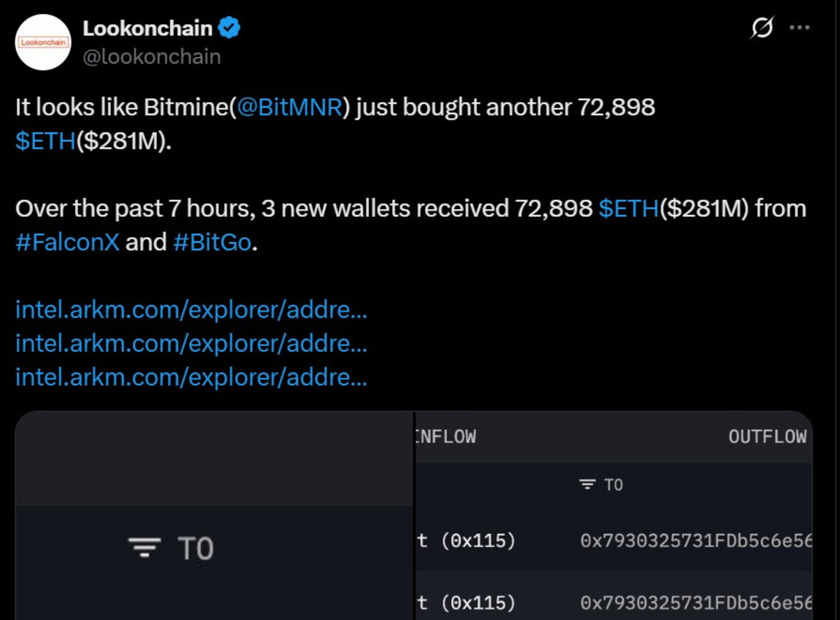
Task: Open Grok icon beside the more menu
Action: 762,29
